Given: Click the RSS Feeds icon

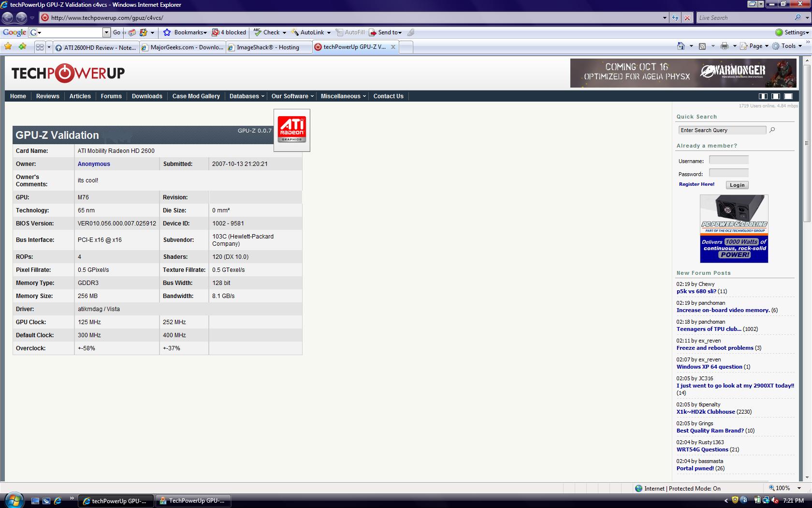Looking at the screenshot, I should [x=702, y=46].
